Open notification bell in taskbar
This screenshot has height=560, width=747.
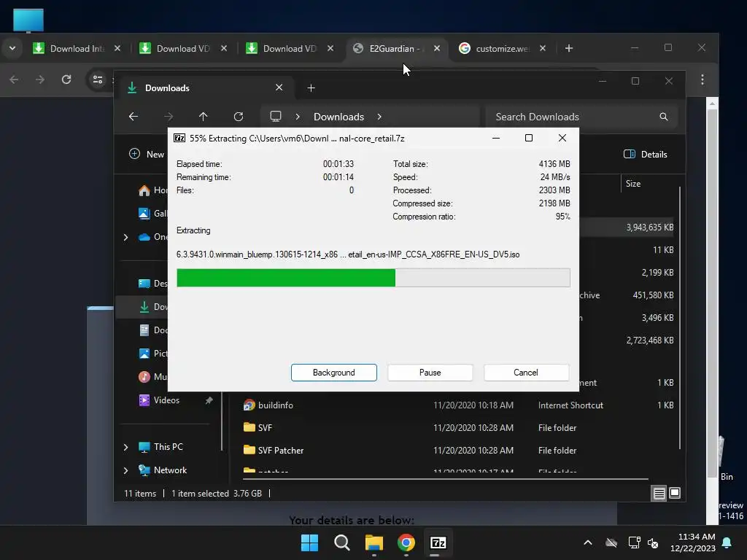(x=727, y=542)
